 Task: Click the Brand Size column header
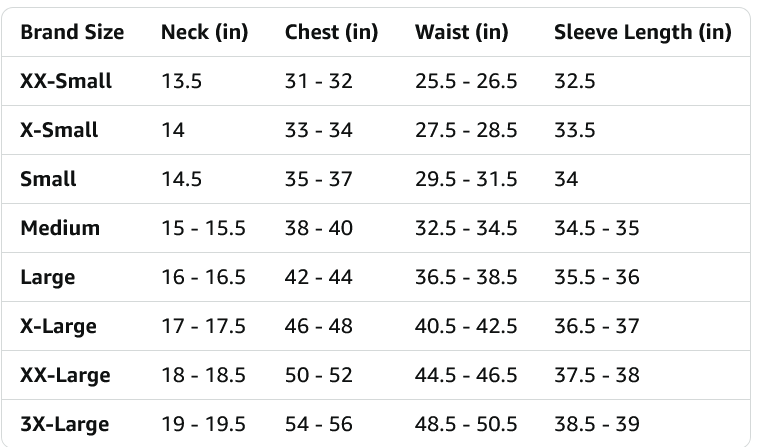72,32
